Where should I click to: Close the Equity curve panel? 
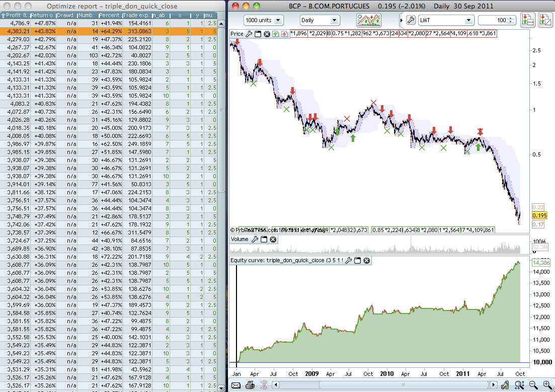point(367,260)
